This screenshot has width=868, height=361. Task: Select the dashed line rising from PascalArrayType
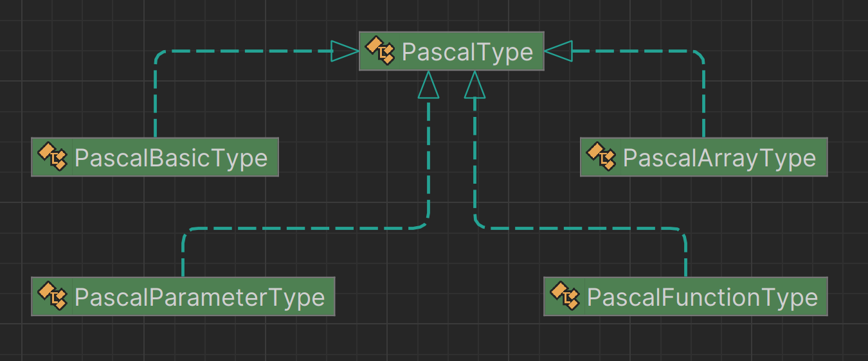pyautogui.click(x=703, y=103)
